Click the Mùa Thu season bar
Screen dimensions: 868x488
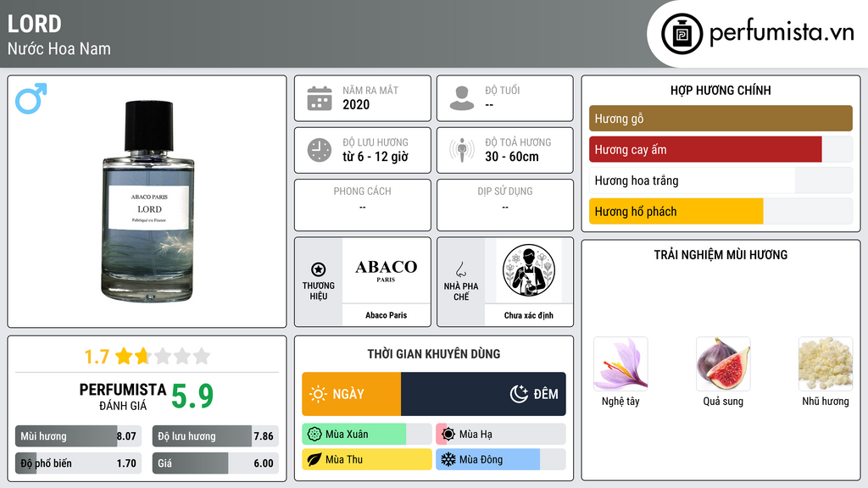(x=367, y=459)
